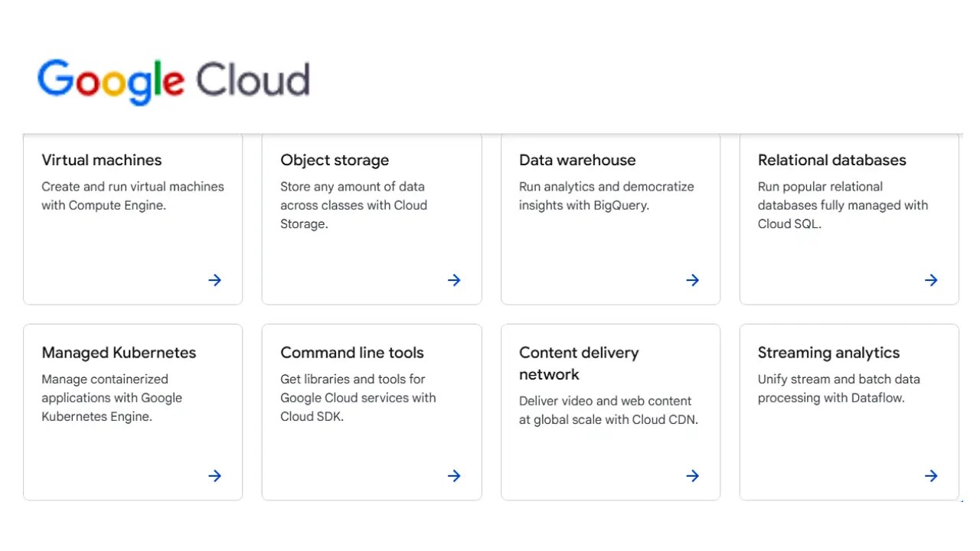The image size is (980, 551).
Task: Click the Streaming analytics arrow icon
Action: (931, 476)
